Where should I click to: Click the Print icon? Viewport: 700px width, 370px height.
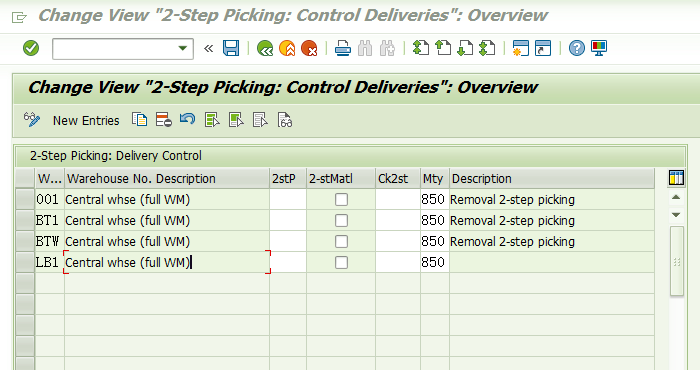[x=342, y=48]
